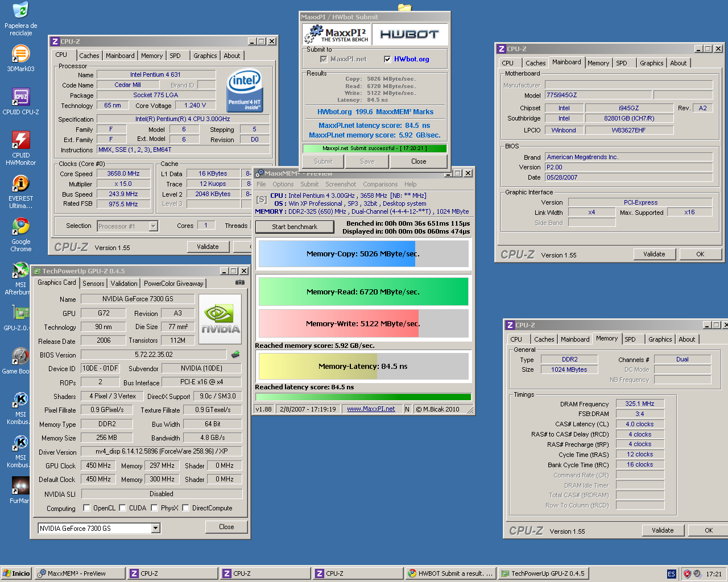Click the MaxxPI² system bench logo
Screen dimensions: 728x582
pos(337,34)
